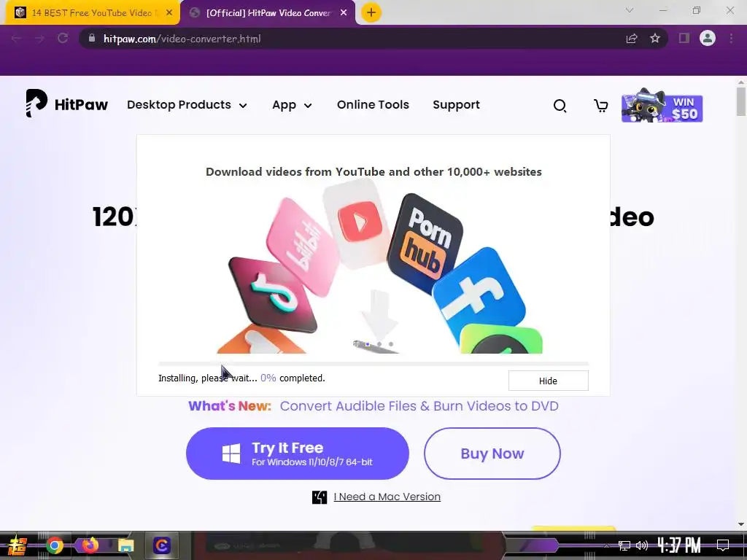Select the last dot in installer slideshow
747x560 pixels.
pos(391,344)
